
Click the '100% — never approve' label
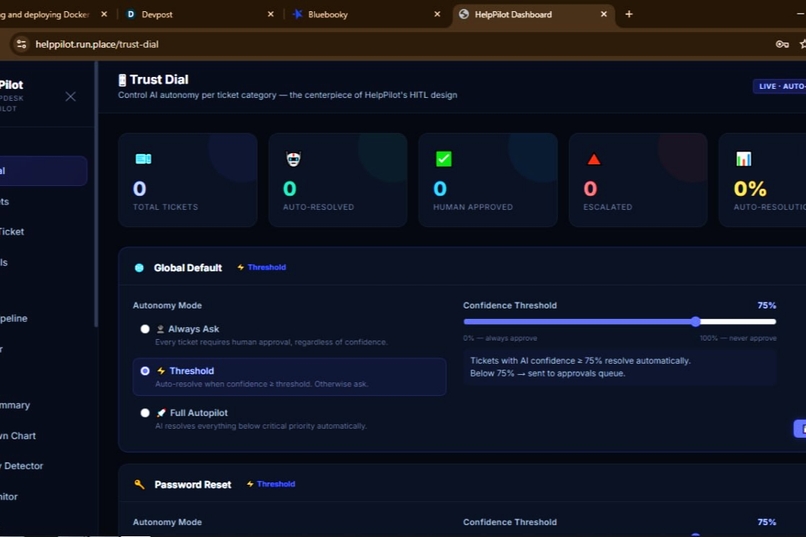click(x=738, y=338)
